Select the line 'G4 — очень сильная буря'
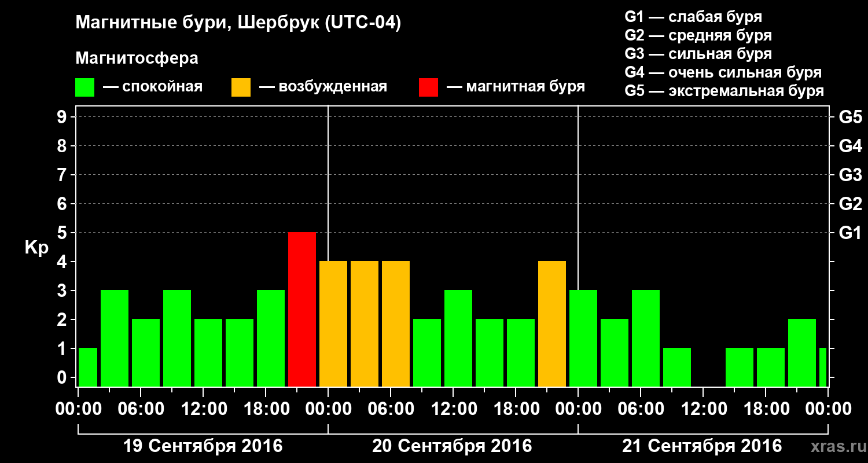The height and width of the screenshot is (463, 868). 723,72
